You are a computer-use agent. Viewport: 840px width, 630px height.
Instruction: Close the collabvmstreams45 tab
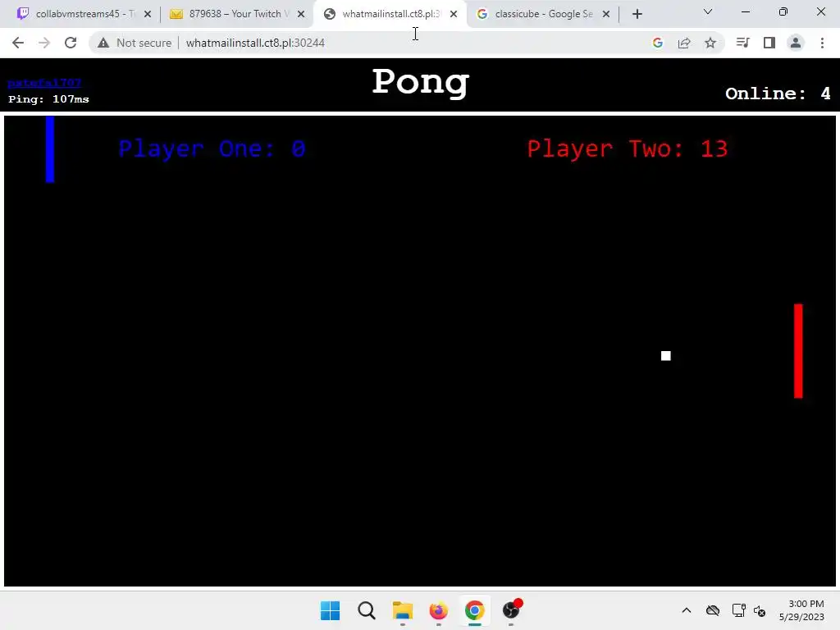[148, 14]
